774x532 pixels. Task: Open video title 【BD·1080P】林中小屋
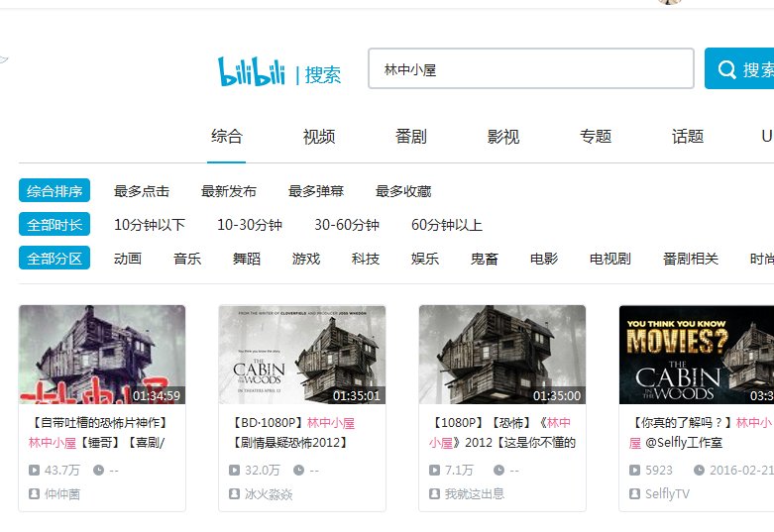coord(292,433)
